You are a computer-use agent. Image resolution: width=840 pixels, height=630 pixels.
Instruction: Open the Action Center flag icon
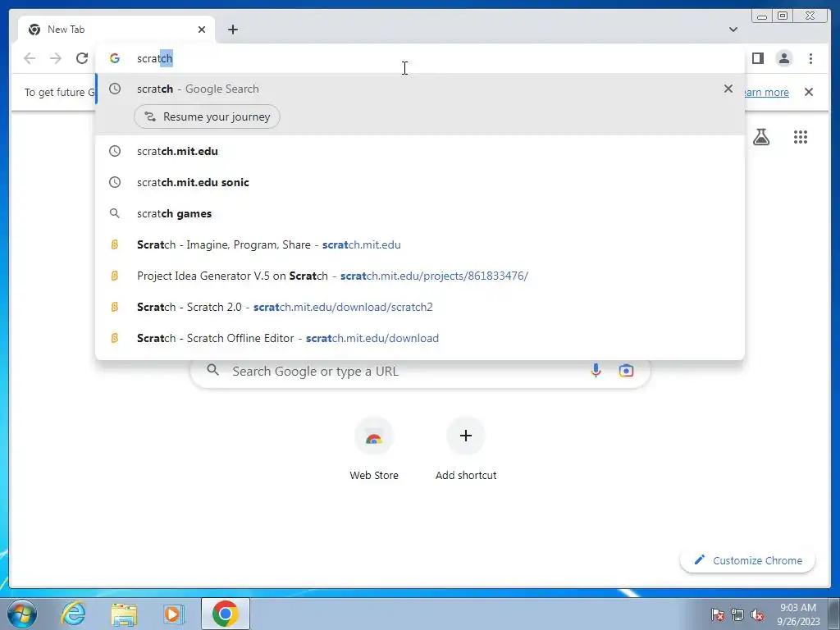pyautogui.click(x=718, y=614)
